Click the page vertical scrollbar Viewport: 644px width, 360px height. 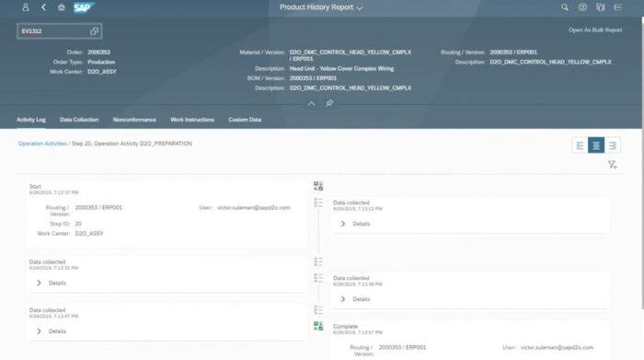tap(642, 163)
